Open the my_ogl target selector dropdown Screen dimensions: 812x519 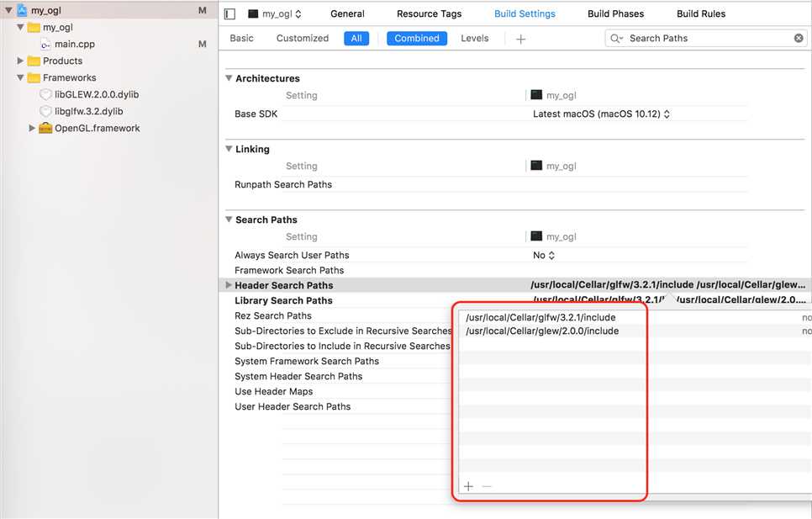[275, 14]
